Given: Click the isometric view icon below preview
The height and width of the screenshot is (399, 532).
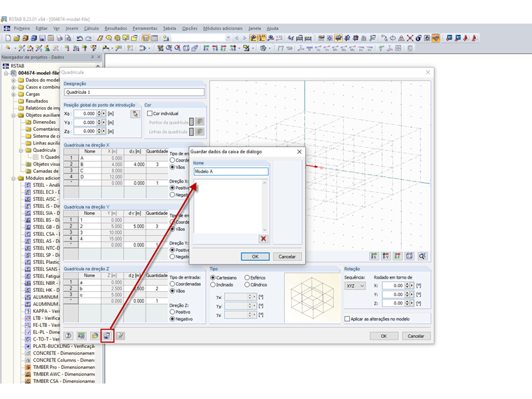Looking at the screenshot, I should (409, 256).
